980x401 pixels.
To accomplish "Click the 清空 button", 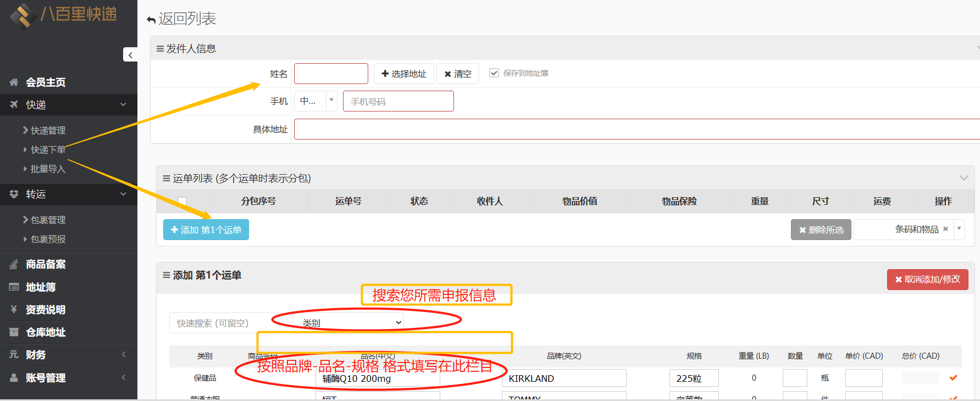I will pyautogui.click(x=458, y=74).
